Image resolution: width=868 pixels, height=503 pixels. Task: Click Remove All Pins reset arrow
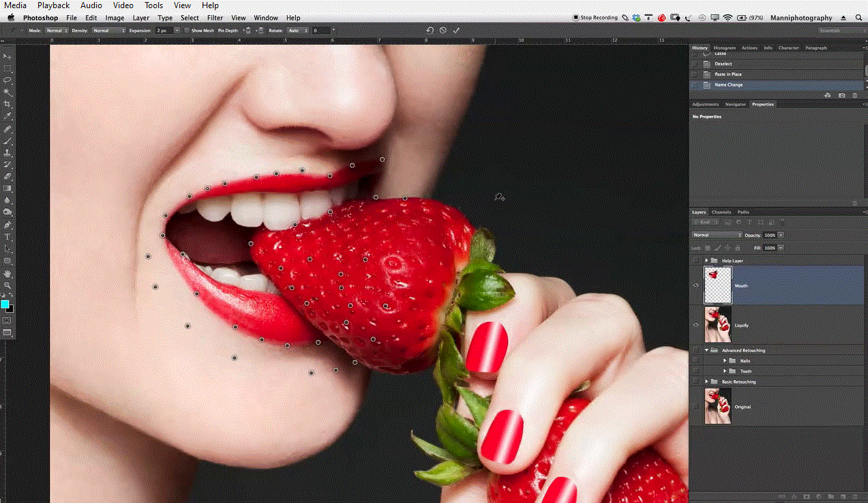point(430,31)
